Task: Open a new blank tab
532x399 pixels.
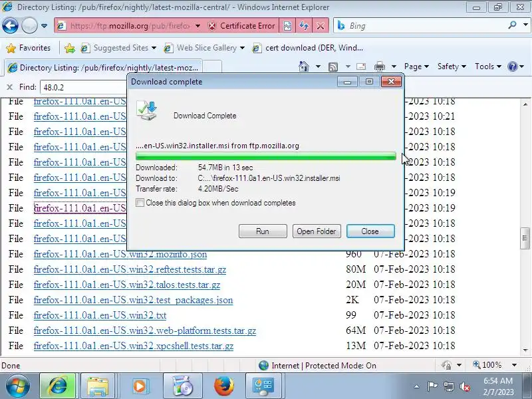Action: pos(212,67)
